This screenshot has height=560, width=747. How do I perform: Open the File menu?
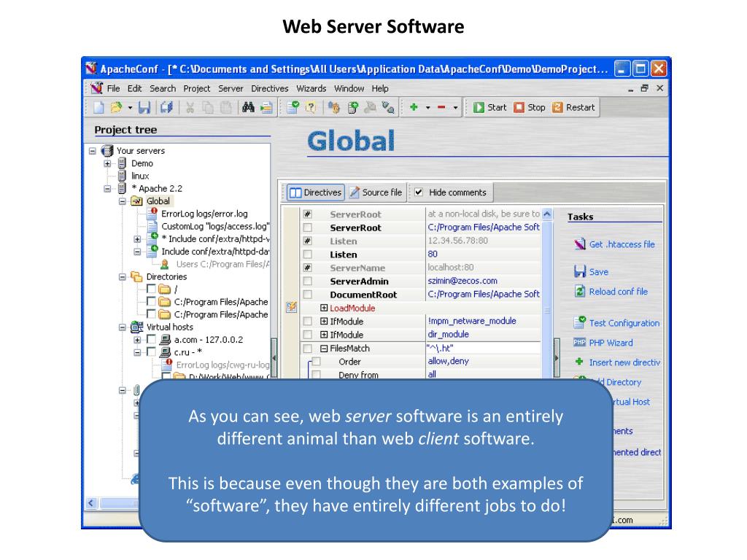(x=113, y=88)
